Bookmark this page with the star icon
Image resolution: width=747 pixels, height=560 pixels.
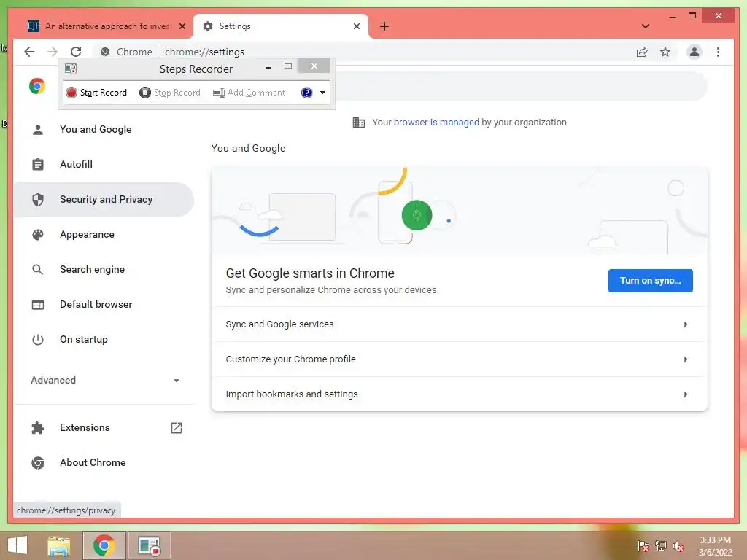665,52
